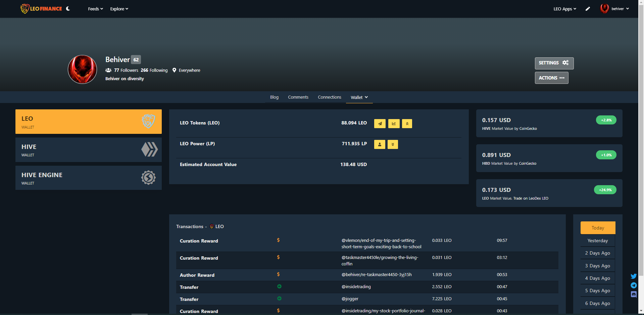Click the power down double-chevron icon

click(x=393, y=145)
